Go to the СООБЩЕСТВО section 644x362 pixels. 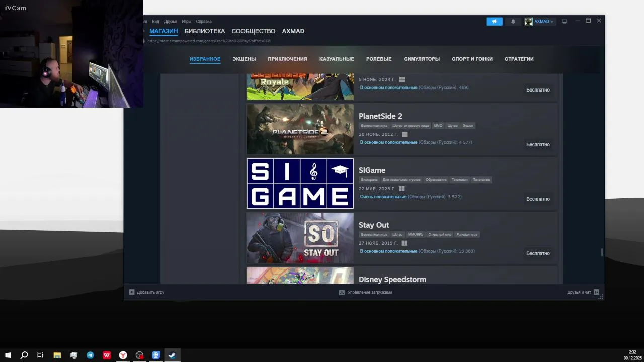click(x=254, y=31)
